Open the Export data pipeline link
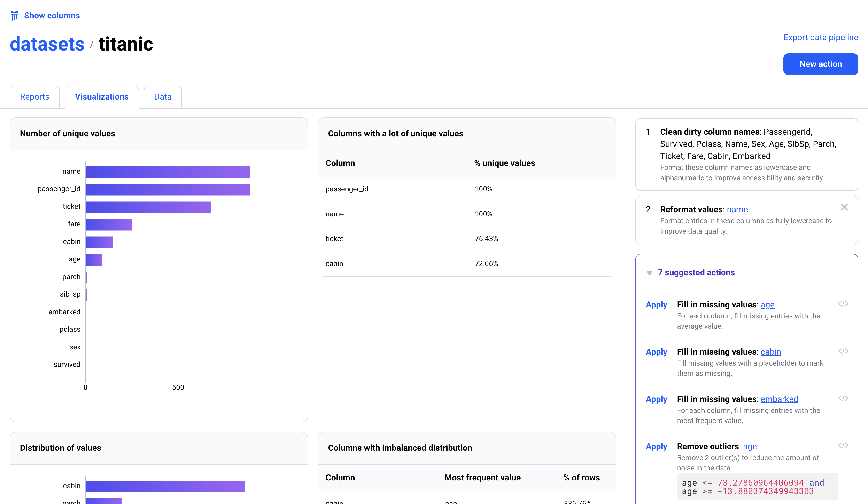The height and width of the screenshot is (504, 868). [x=821, y=37]
